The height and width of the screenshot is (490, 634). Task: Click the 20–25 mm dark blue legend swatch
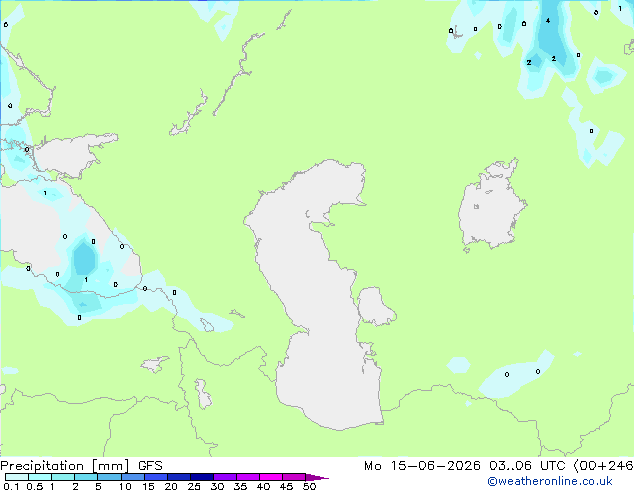point(179,477)
